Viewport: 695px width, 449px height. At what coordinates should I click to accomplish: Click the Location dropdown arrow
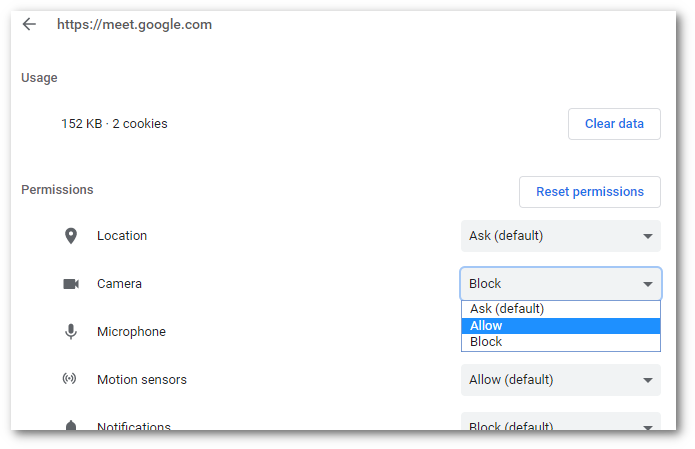pos(648,236)
